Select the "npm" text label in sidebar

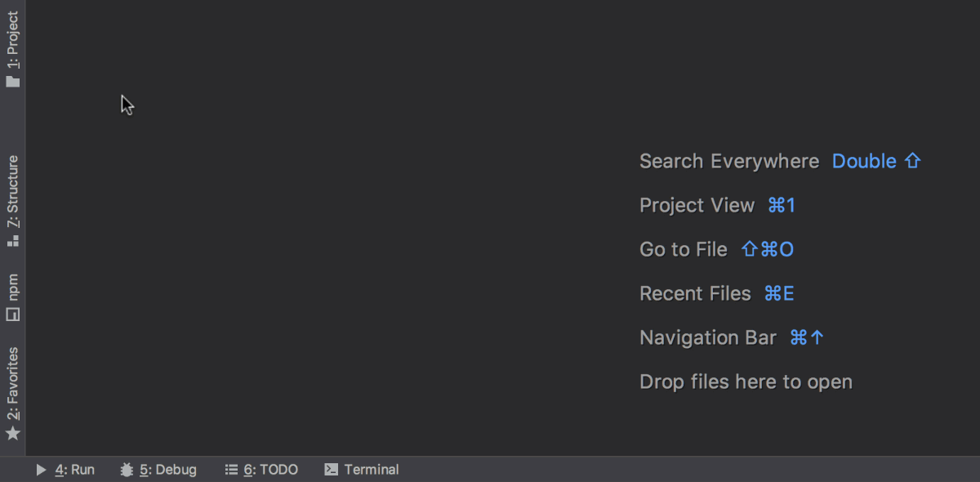tap(13, 287)
